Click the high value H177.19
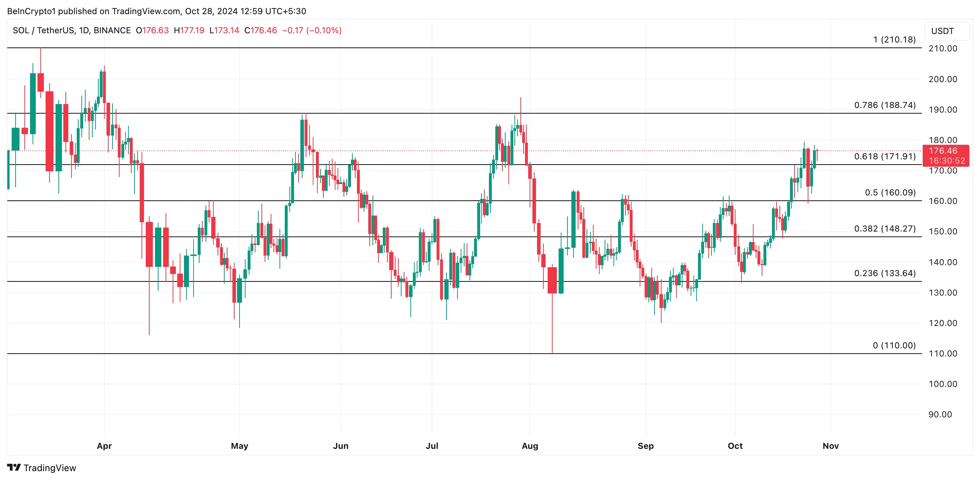 [x=189, y=30]
